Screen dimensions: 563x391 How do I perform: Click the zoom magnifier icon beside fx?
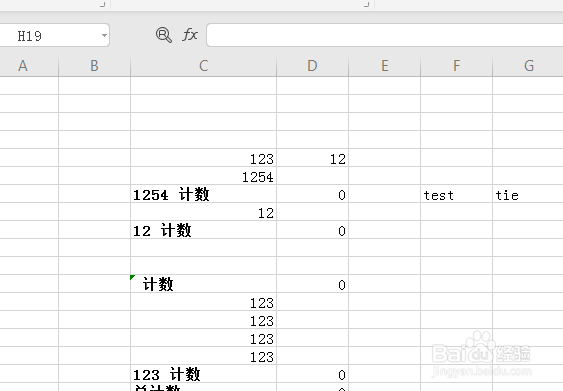pos(164,35)
